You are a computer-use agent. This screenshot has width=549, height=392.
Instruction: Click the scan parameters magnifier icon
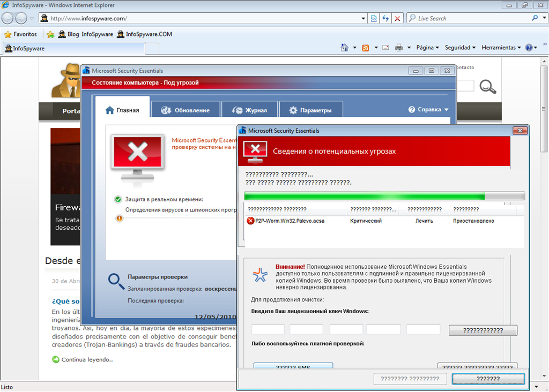click(x=116, y=281)
